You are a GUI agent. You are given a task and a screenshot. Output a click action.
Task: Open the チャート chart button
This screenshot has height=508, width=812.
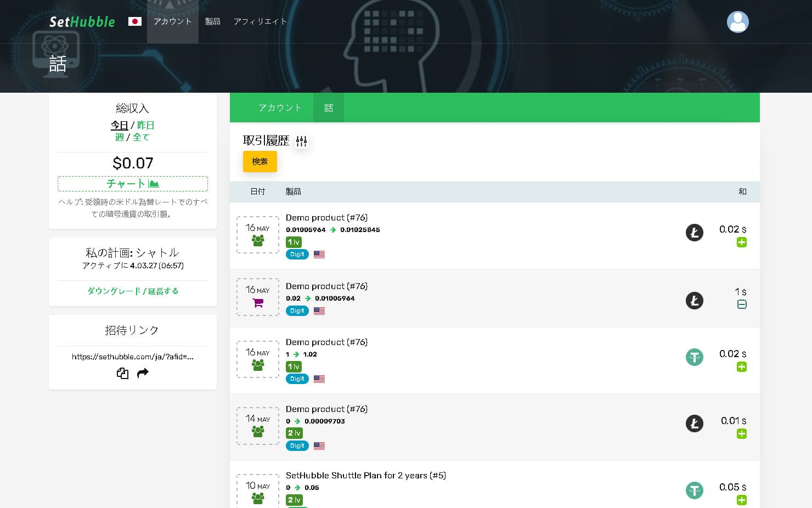click(132, 183)
